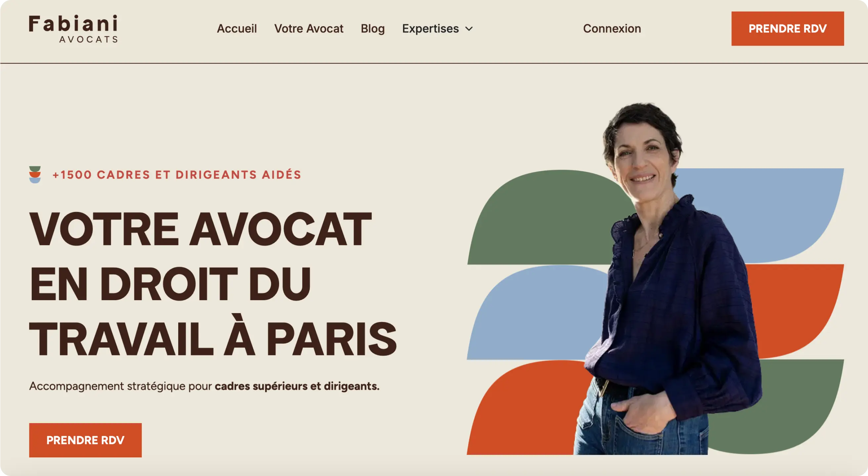Click the header PRENDRE RDV button
The height and width of the screenshot is (476, 868).
[787, 29]
